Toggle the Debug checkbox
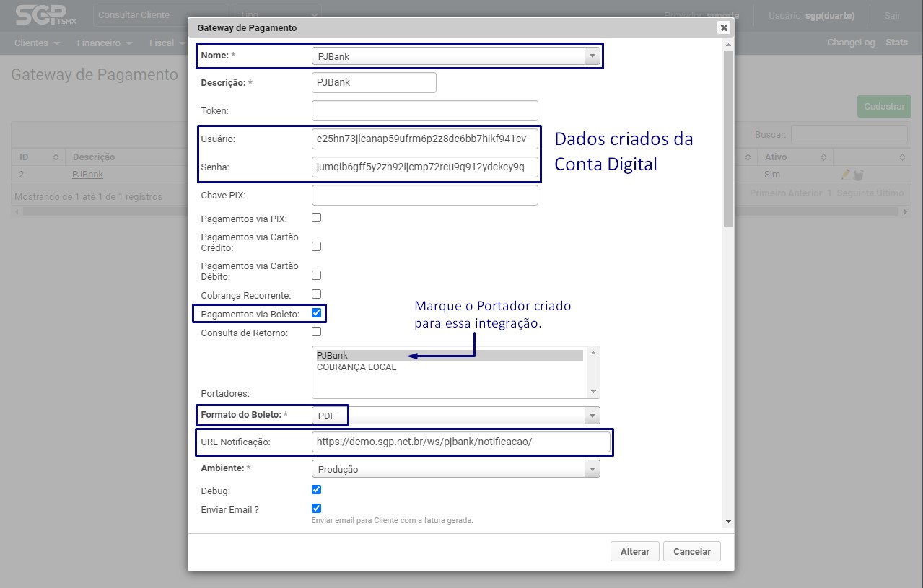923x588 pixels. (316, 489)
